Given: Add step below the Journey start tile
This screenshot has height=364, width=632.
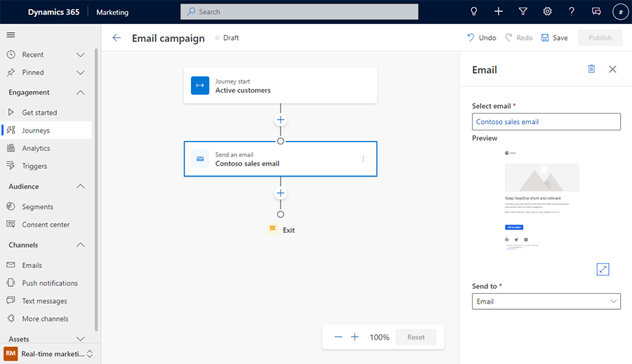Looking at the screenshot, I should coord(280,120).
